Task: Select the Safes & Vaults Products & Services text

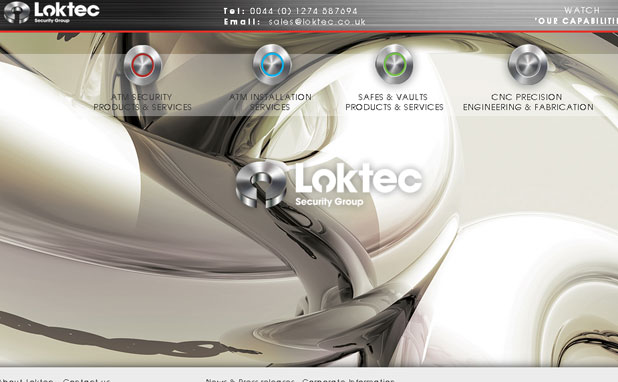Action: click(x=394, y=102)
